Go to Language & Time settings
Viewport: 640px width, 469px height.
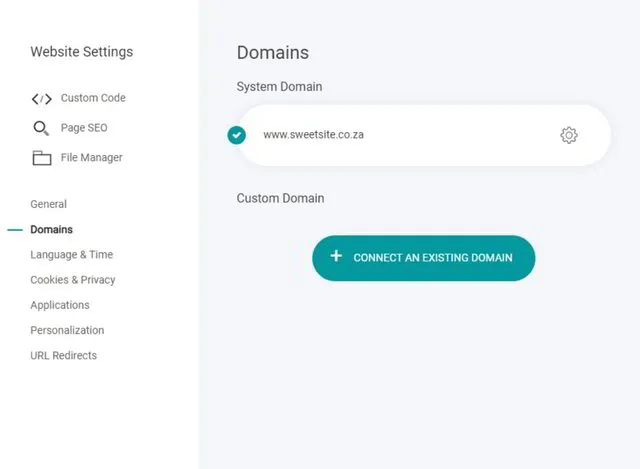pos(72,255)
